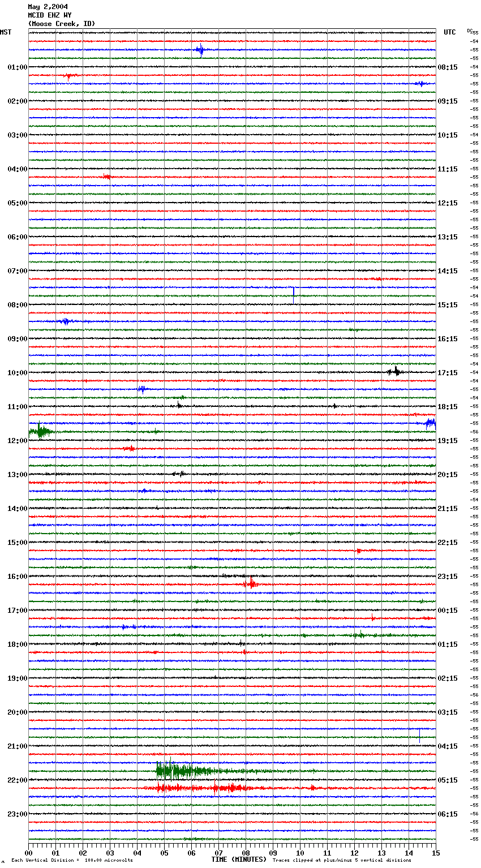481x868 pixels.
Task: Click the date text 'May 2,2004'
Action: pos(48,7)
